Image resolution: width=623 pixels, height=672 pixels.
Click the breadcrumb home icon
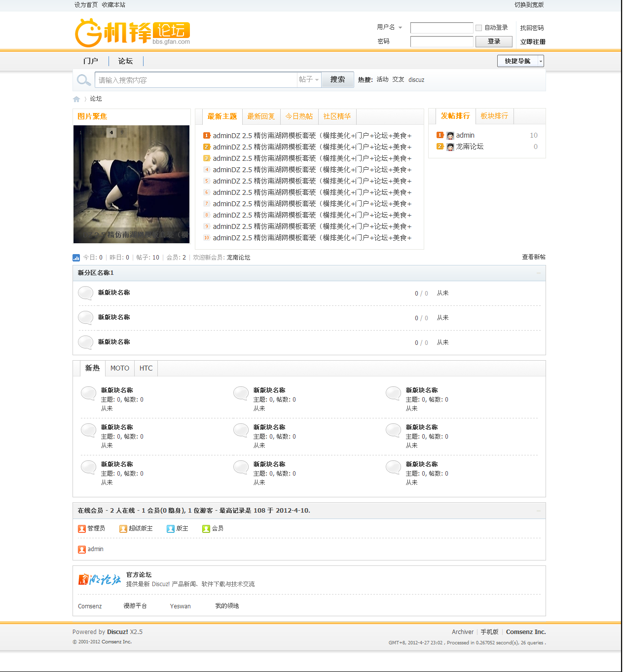tap(76, 99)
